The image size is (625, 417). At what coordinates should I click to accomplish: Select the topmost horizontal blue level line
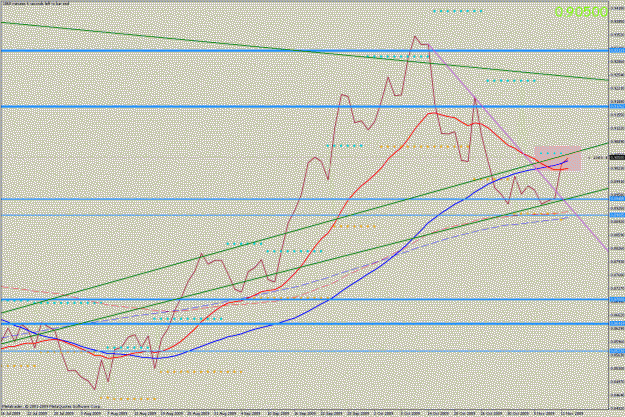point(305,51)
